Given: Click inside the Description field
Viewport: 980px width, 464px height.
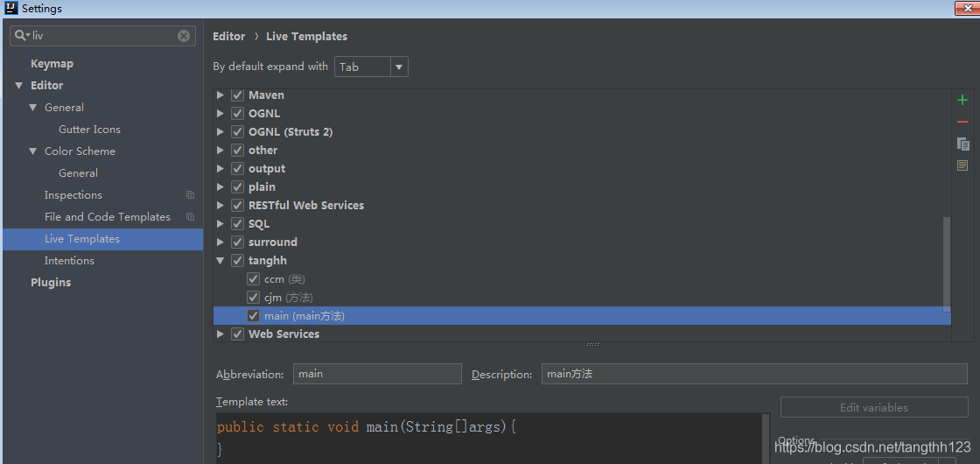Looking at the screenshot, I should (x=754, y=374).
